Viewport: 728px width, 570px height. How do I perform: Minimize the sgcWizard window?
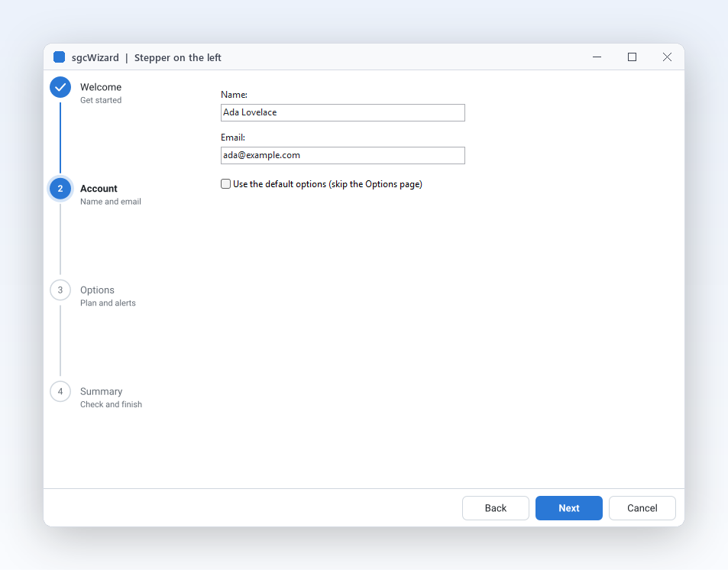pyautogui.click(x=597, y=57)
